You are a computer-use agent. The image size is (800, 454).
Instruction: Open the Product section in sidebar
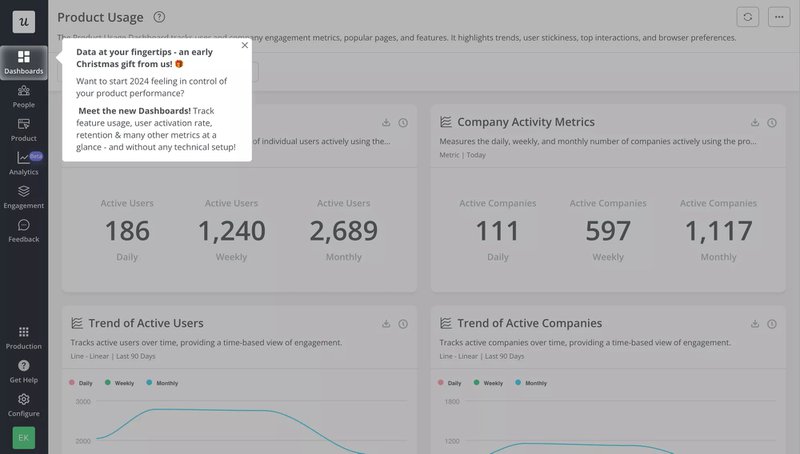click(x=23, y=129)
